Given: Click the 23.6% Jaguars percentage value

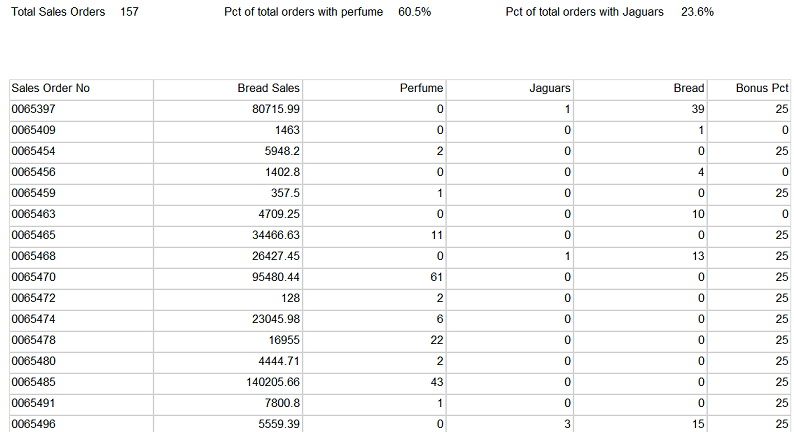Looking at the screenshot, I should [x=697, y=12].
